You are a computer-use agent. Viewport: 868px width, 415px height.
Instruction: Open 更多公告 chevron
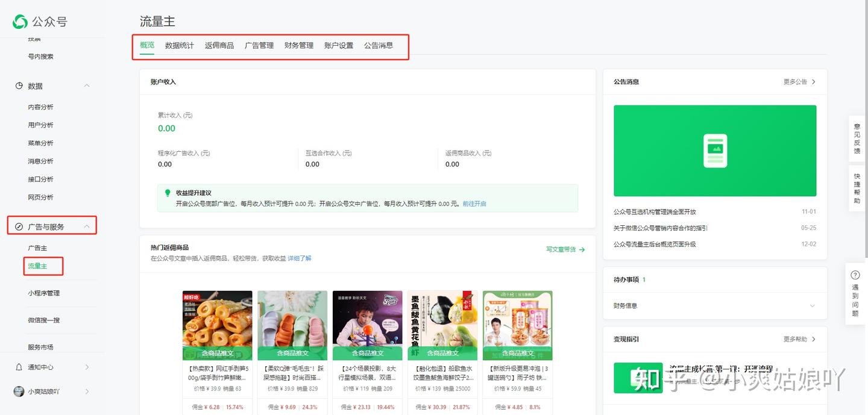814,81
